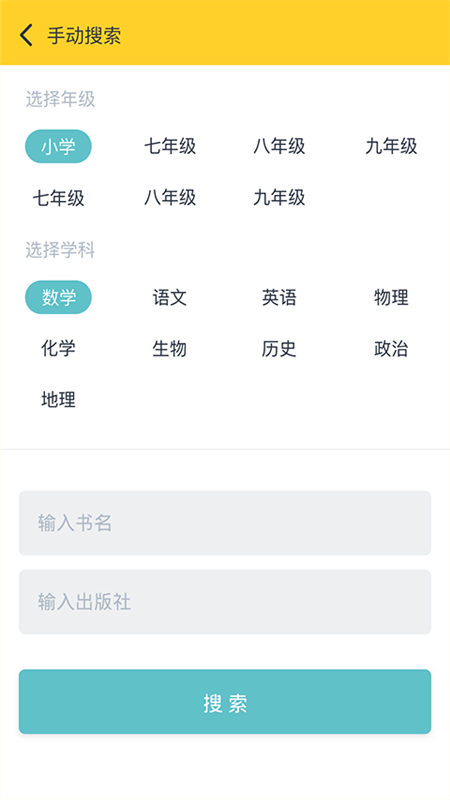Select 地理 under 选择学科
This screenshot has width=450, height=800.
pyautogui.click(x=58, y=399)
